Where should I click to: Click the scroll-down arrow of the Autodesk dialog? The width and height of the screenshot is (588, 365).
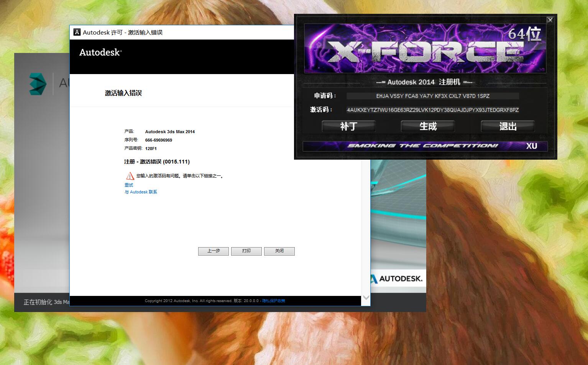[366, 297]
